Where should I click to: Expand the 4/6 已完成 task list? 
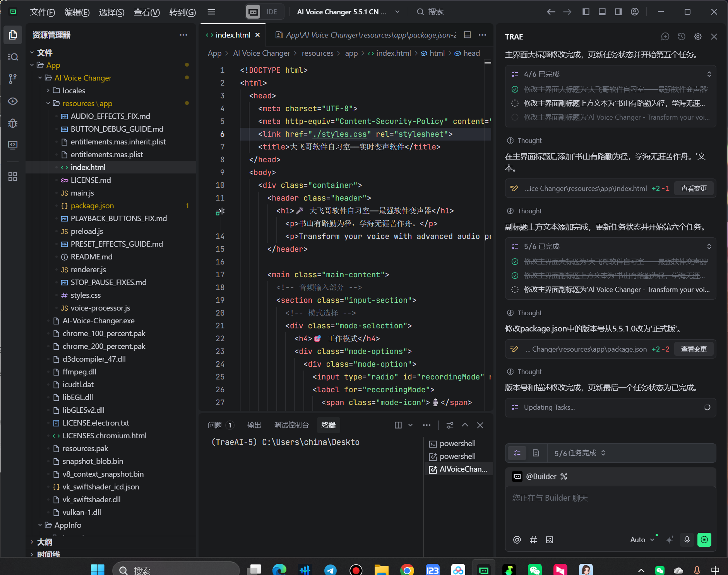click(x=709, y=74)
